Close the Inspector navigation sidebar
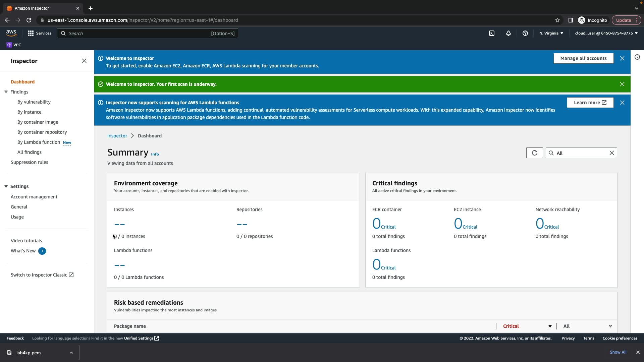The width and height of the screenshot is (644, 362). click(84, 61)
